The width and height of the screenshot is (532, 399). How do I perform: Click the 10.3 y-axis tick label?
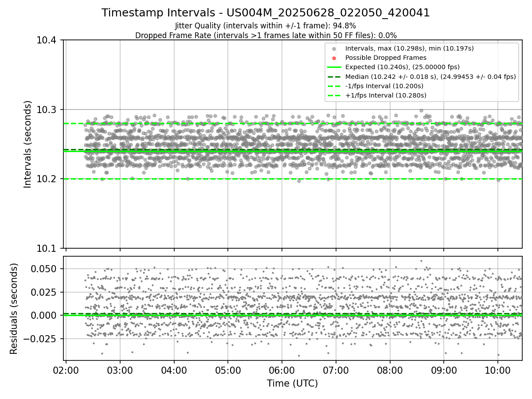(47, 110)
